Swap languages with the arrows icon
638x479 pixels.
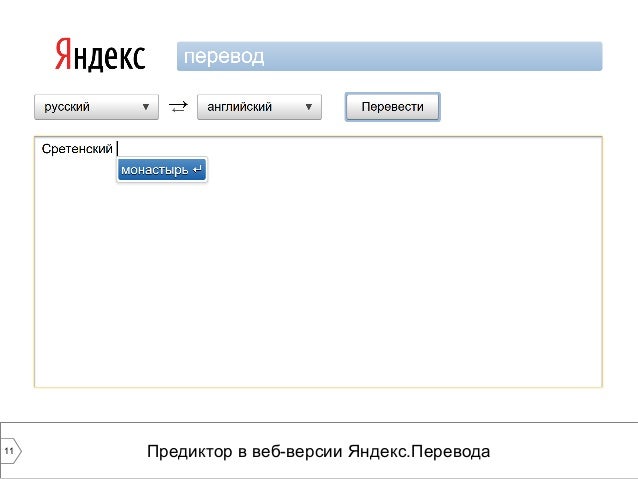point(178,107)
